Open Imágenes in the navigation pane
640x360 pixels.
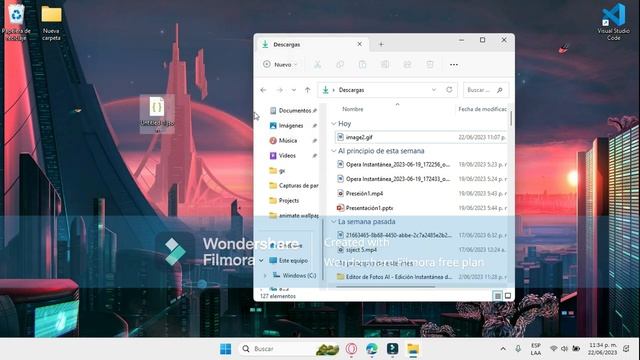pyautogui.click(x=293, y=126)
